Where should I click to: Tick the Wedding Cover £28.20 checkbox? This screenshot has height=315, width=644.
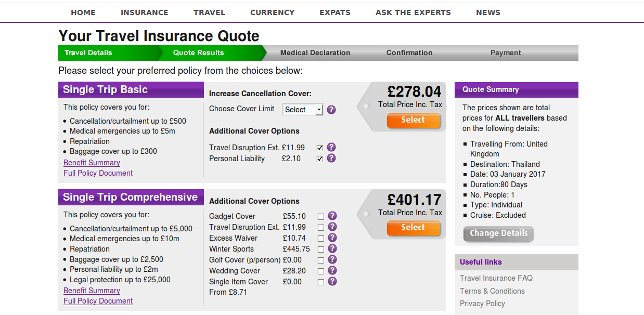[321, 271]
